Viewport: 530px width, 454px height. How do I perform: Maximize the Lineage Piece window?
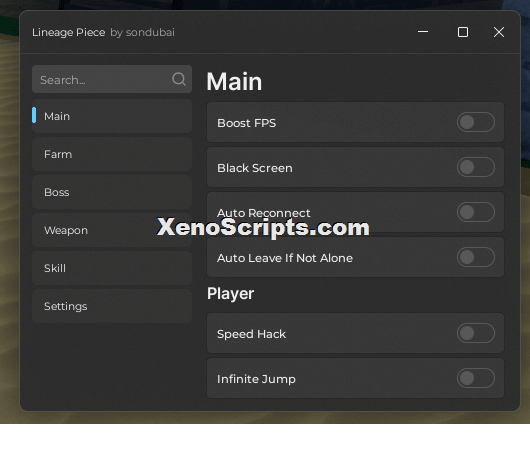[463, 32]
